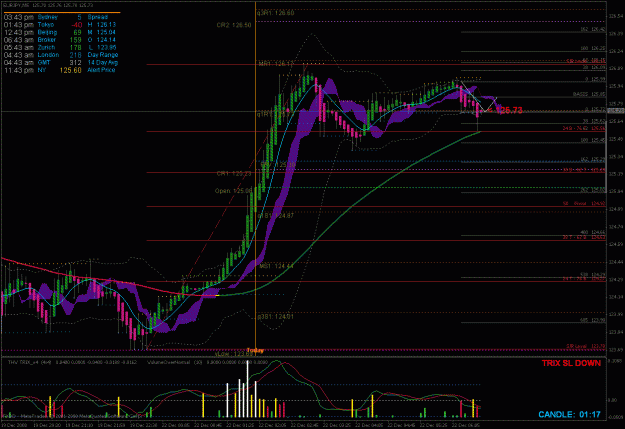Click the GMT time label
625x429 pixels.
(x=44, y=63)
